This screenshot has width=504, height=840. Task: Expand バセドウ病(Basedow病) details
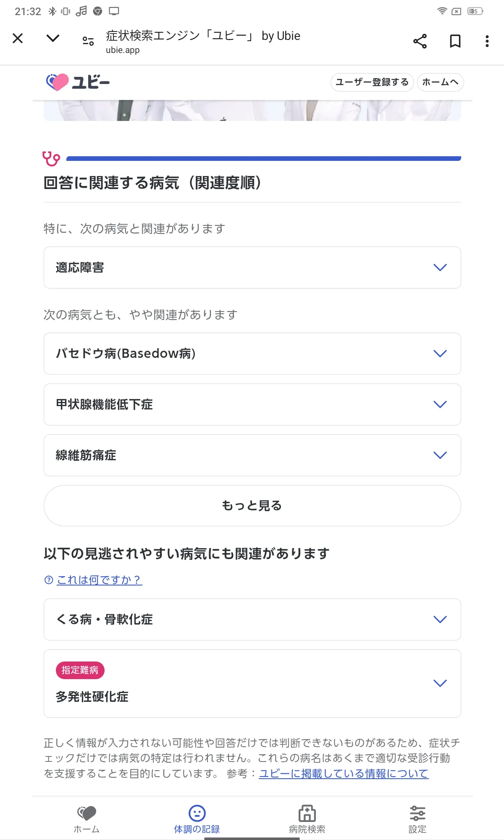(x=252, y=354)
